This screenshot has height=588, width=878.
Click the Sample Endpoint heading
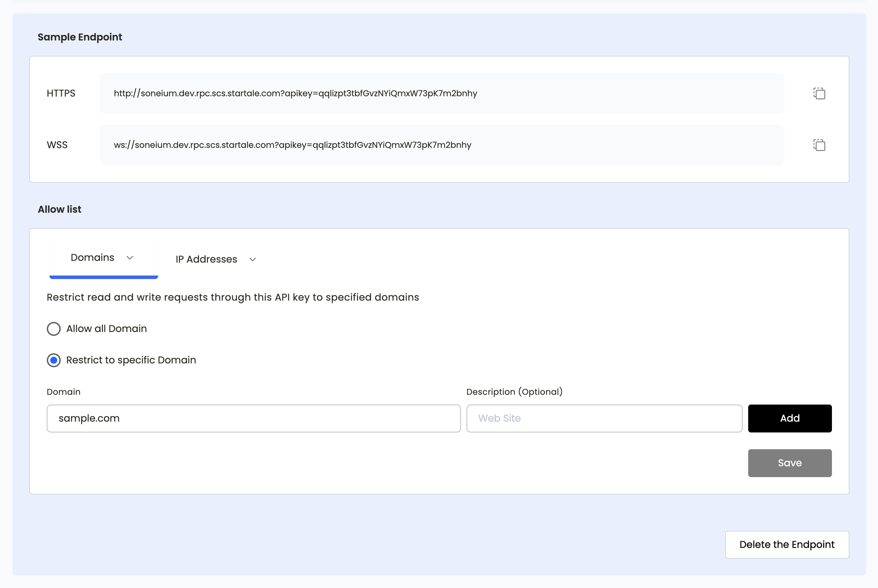coord(80,37)
